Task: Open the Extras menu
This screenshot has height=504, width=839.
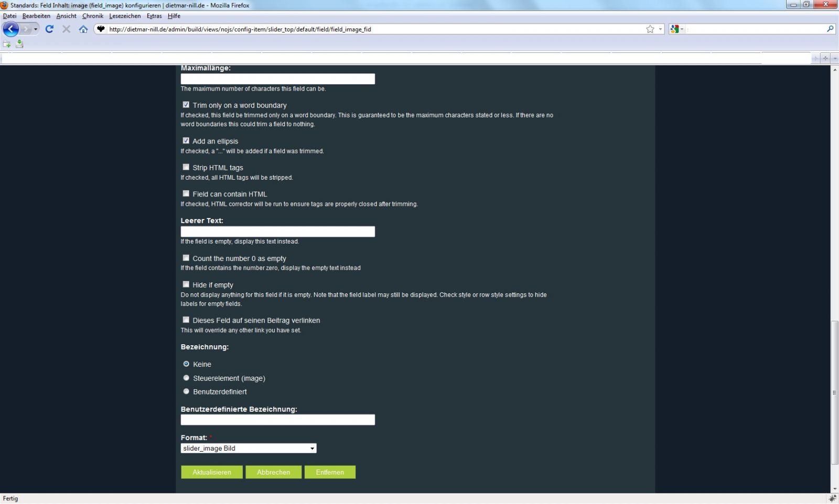Action: [154, 16]
